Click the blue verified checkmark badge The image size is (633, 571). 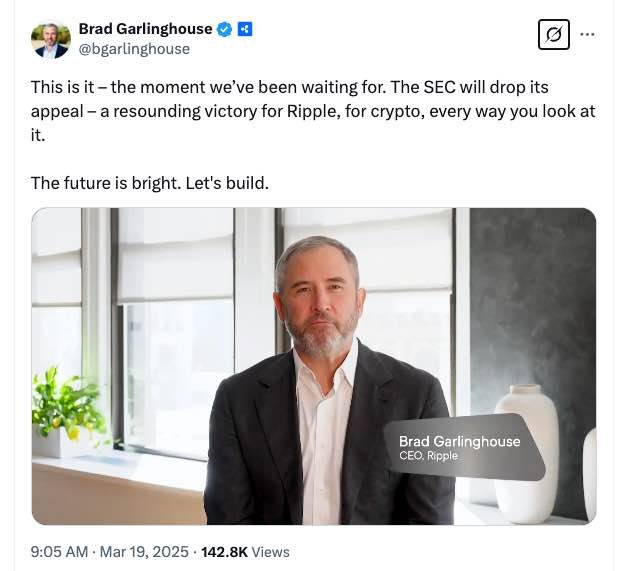[225, 29]
